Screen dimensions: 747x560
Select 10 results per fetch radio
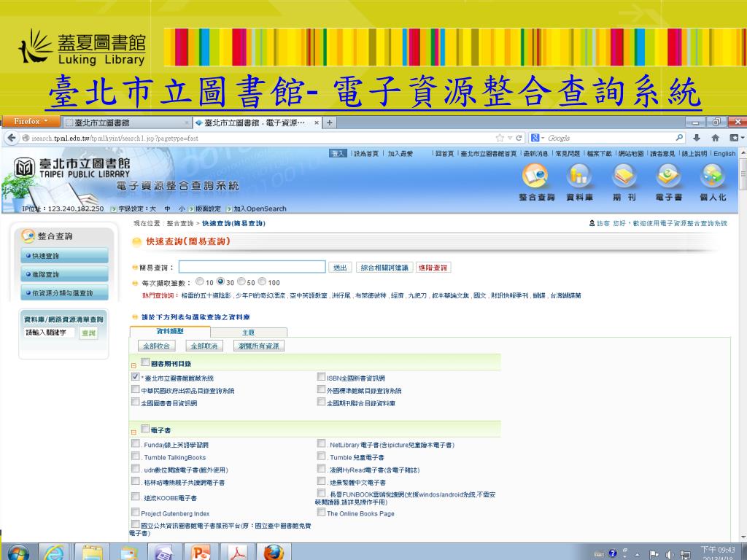click(200, 282)
